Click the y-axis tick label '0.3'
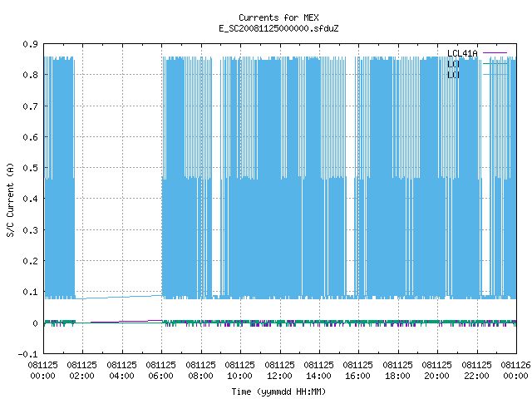This screenshot has width=532, height=399. click(x=30, y=230)
